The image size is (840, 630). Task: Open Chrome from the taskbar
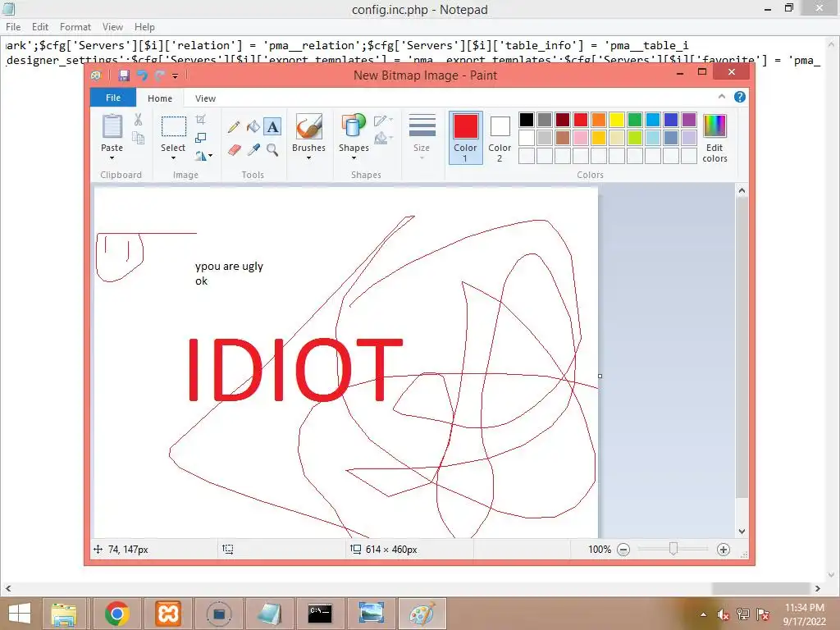[x=116, y=614]
